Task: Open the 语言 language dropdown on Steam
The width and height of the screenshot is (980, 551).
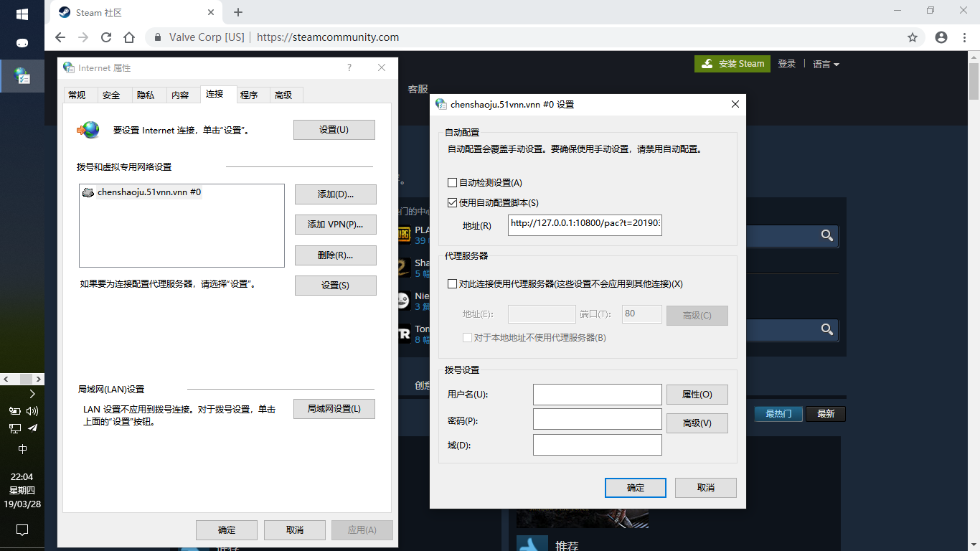Action: coord(825,63)
